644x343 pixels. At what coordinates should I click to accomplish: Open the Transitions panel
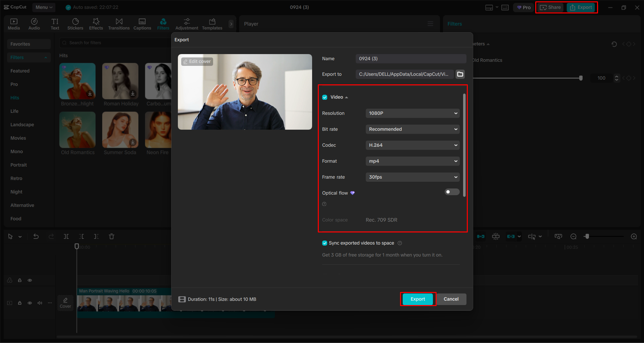tap(119, 24)
